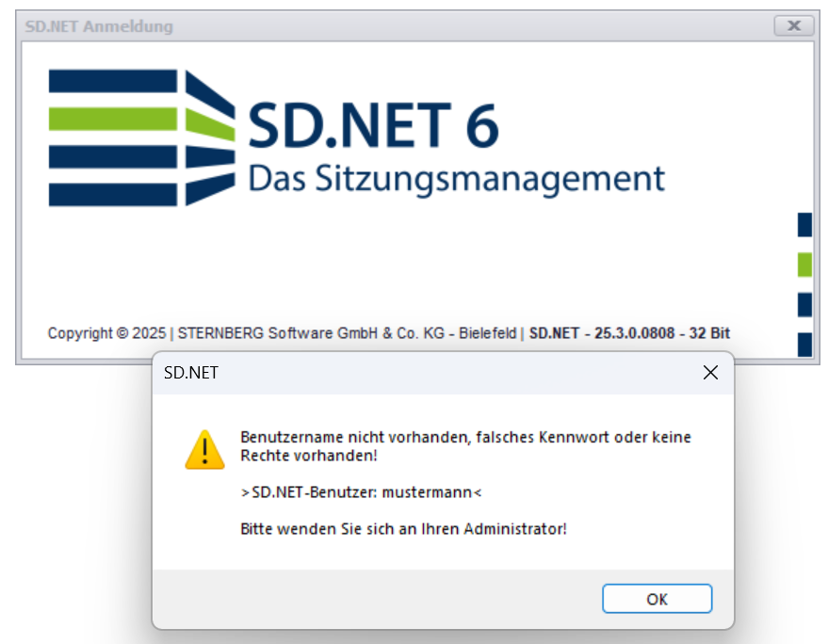
Task: Click the bottom dark blue square on the right edge
Action: tap(804, 345)
